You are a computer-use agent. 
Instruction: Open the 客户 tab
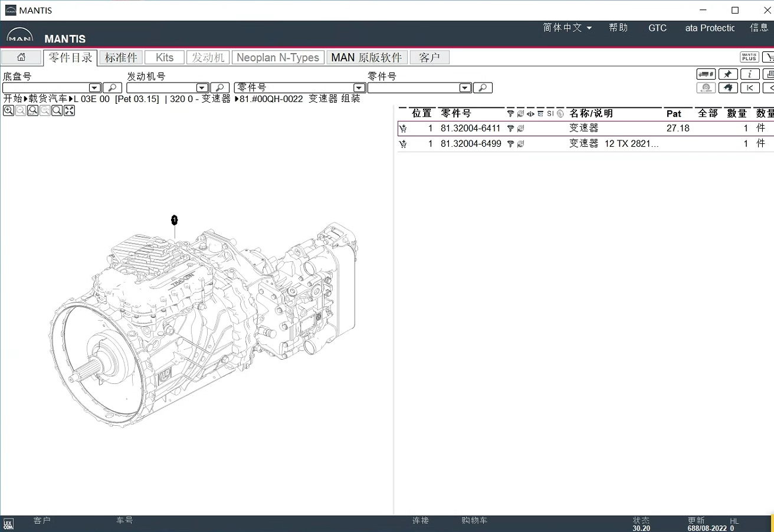click(429, 57)
